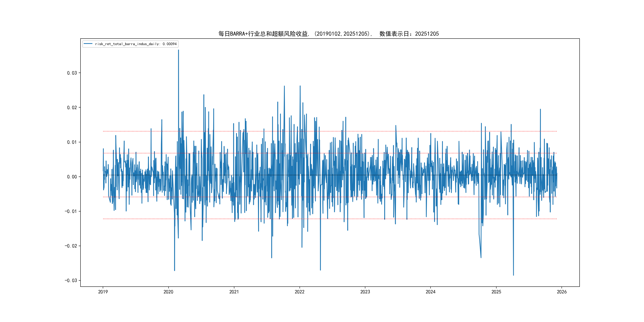Click the tallest spike peak in early 2020

tap(178, 50)
